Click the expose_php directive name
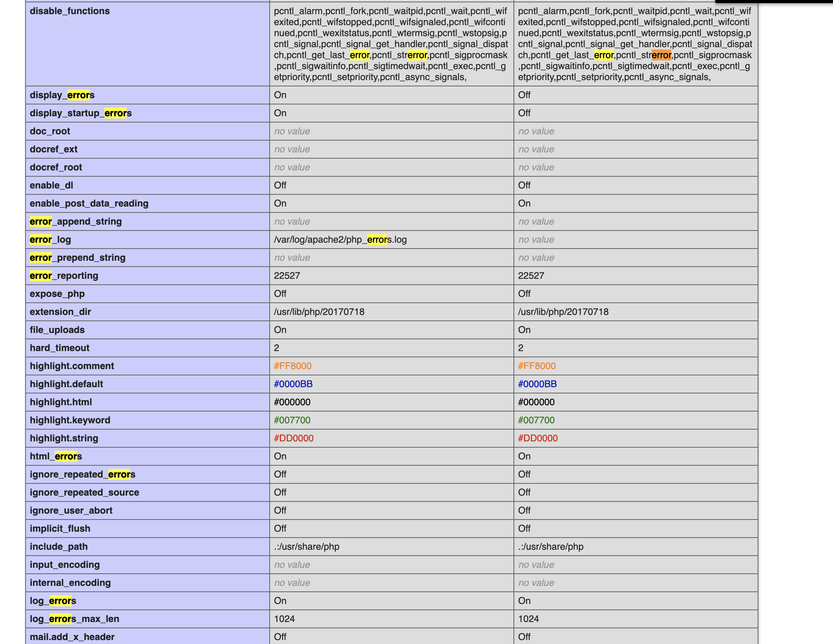This screenshot has height=644, width=833. [x=57, y=294]
